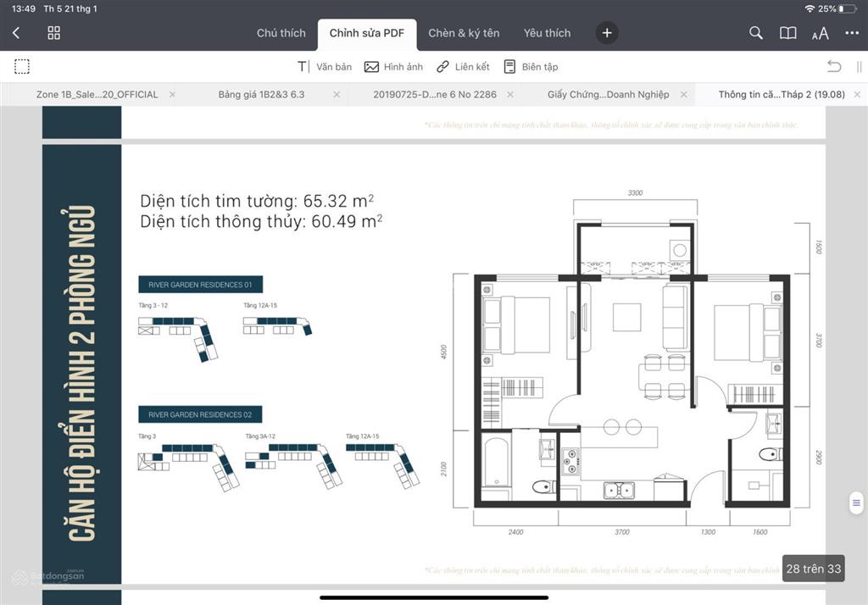The height and width of the screenshot is (605, 868).
Task: Tap the Tầng 3 - 12 floor label
Action: 153,305
